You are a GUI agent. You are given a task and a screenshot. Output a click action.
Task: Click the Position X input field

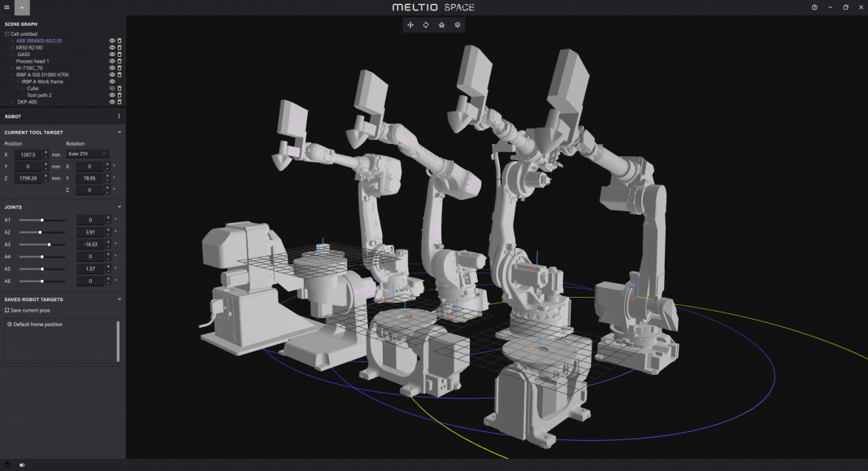(28, 155)
